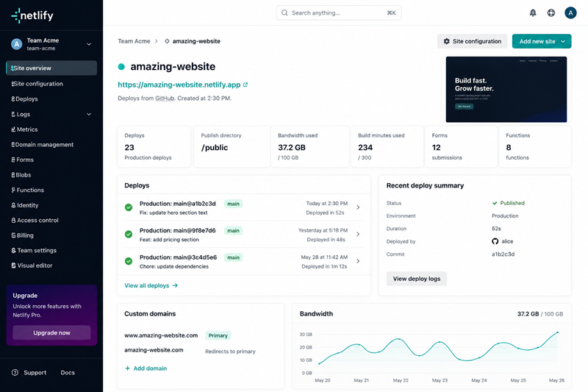Expand the Logs submenu chevron
The width and height of the screenshot is (588, 392).
(89, 115)
